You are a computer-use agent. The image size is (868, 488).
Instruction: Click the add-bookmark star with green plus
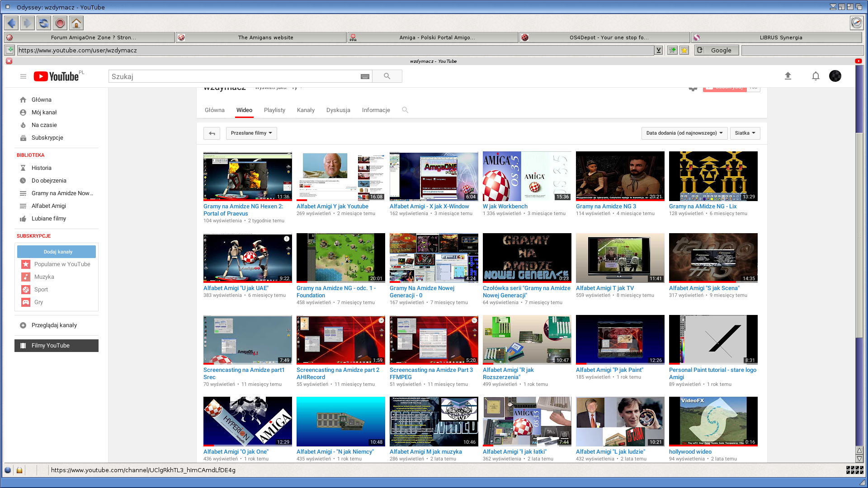tap(672, 50)
